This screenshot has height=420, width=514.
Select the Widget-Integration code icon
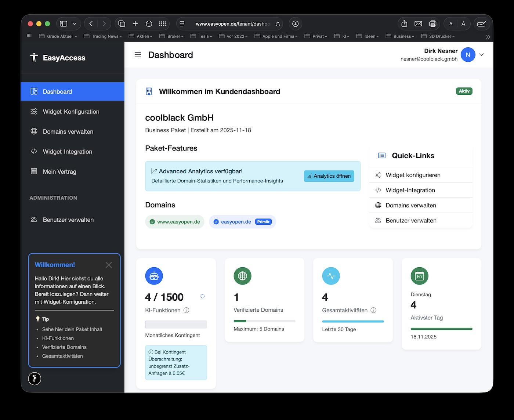click(x=34, y=151)
